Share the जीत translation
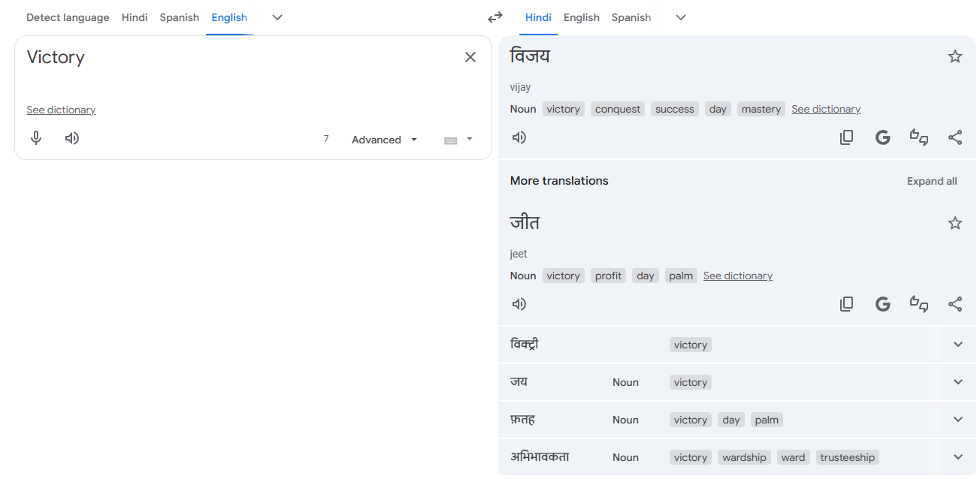This screenshot has height=479, width=980. 955,304
